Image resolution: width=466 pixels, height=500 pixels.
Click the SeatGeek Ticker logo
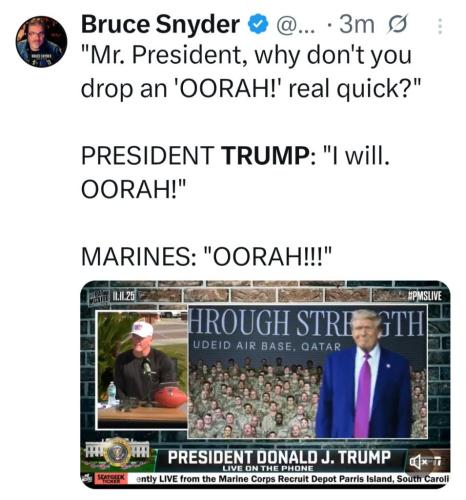[111, 478]
